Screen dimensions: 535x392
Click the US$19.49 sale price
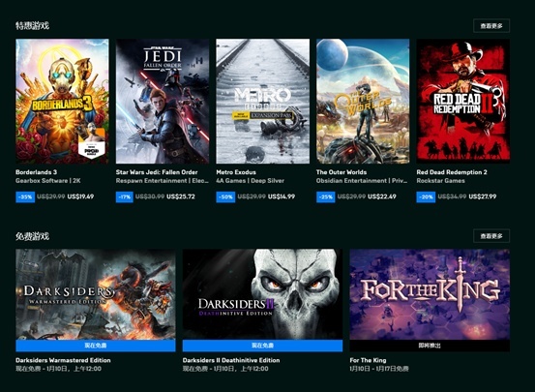coord(80,196)
